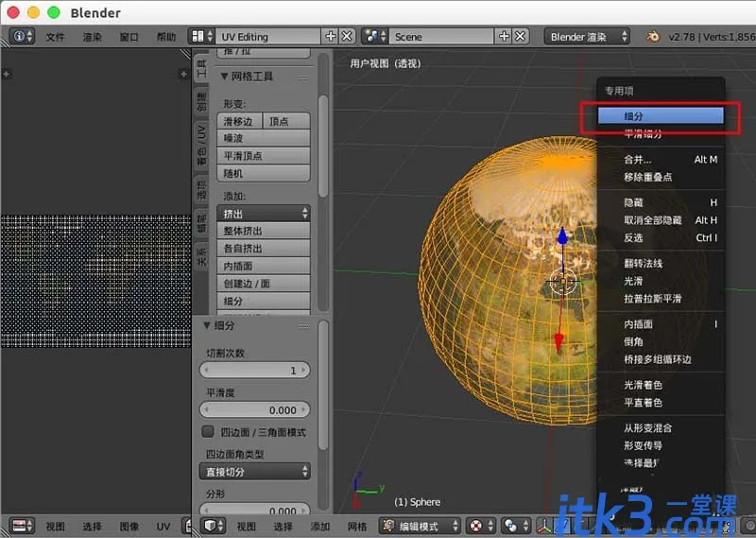Click the 细分 button in tool shelf
The width and height of the screenshot is (756, 538).
point(264,301)
